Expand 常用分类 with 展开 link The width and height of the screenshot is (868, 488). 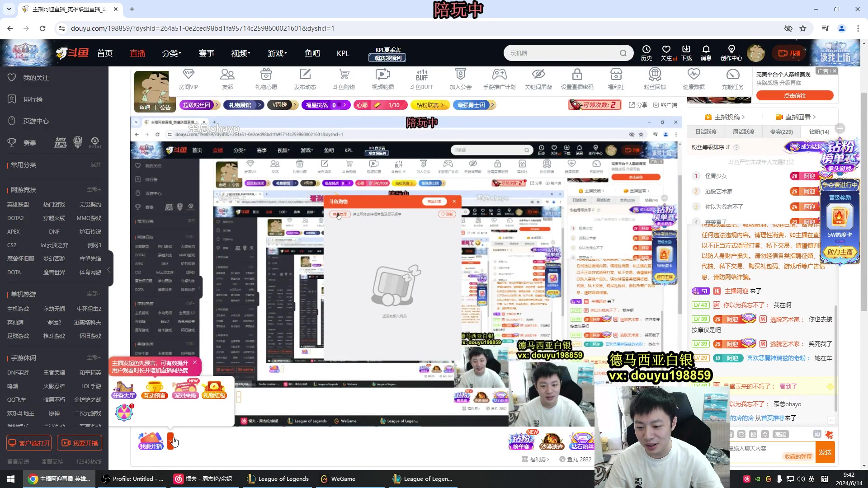[95, 164]
